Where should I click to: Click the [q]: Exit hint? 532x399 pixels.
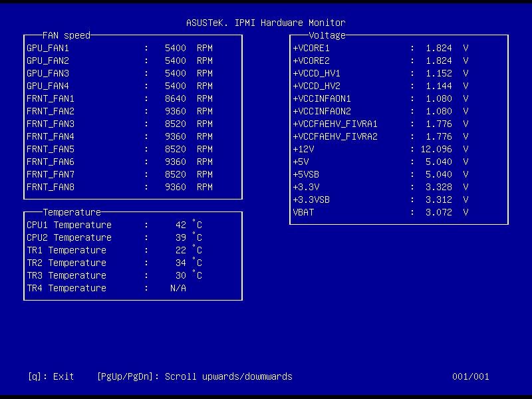tap(51, 376)
